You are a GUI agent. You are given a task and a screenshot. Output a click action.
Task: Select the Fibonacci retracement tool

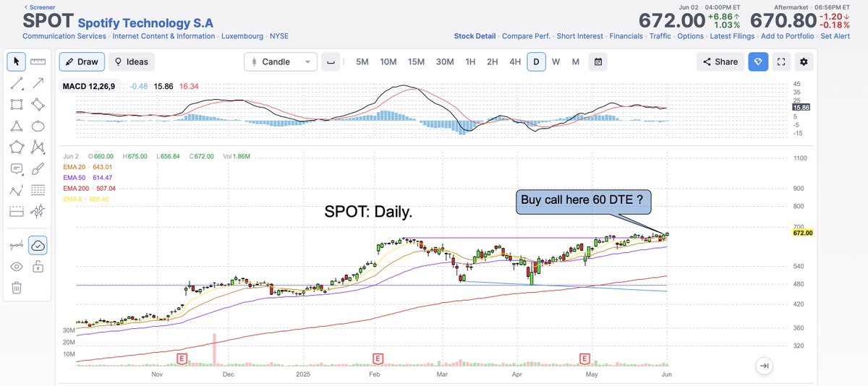(38, 191)
